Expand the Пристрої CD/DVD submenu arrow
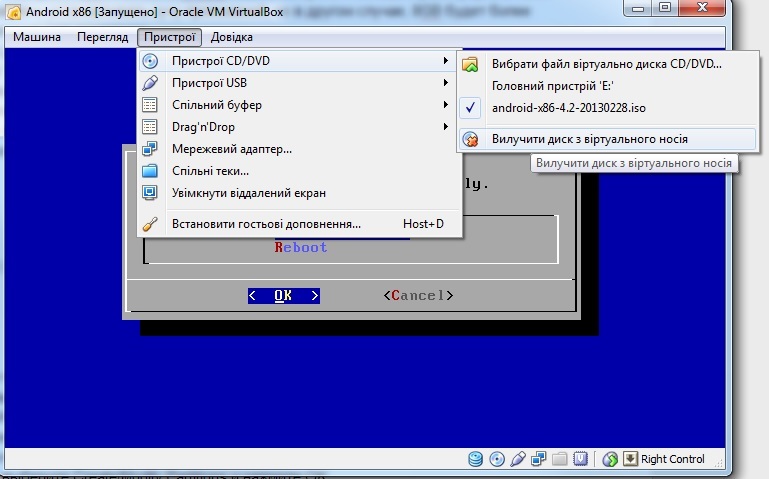This screenshot has height=479, width=769. pyautogui.click(x=445, y=61)
